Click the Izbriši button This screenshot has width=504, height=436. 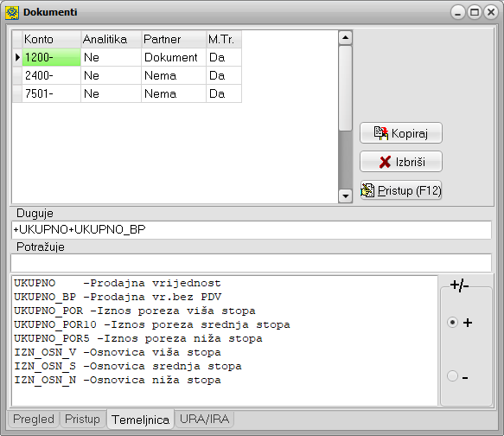click(401, 162)
